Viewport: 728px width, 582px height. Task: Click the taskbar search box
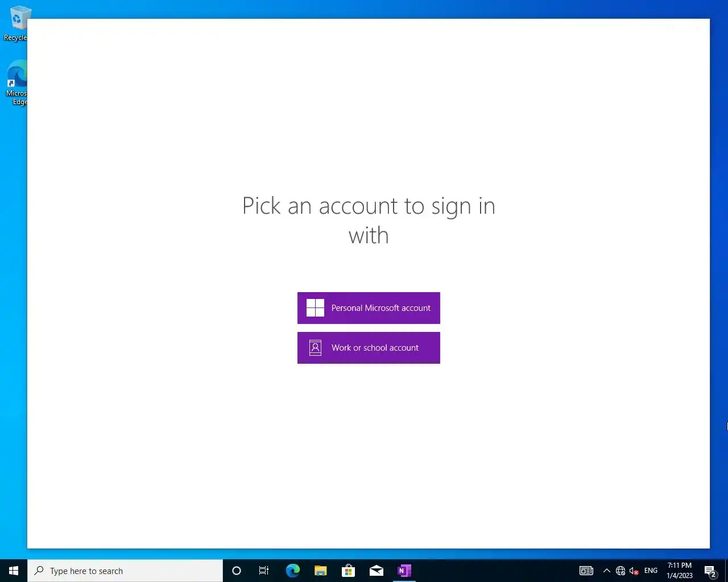[125, 571]
